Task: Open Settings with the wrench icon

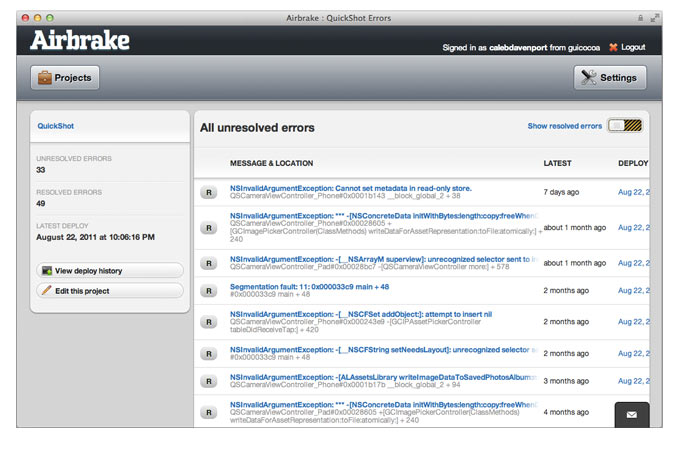Action: click(610, 78)
